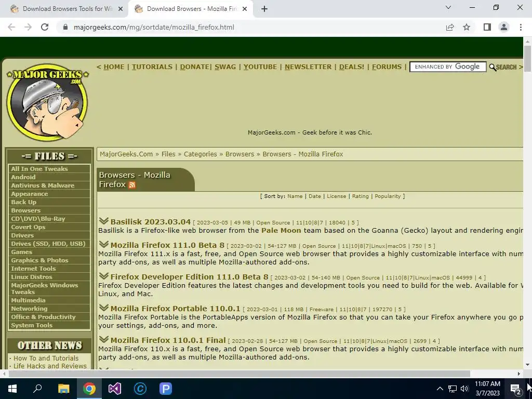Open the SWAG menu link
This screenshot has height=399, width=532.
[225, 67]
